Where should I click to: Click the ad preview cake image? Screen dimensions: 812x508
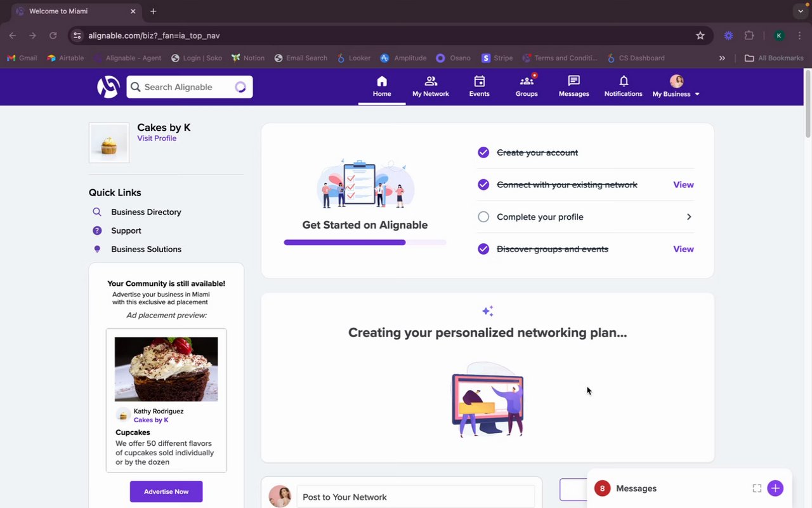pos(166,369)
